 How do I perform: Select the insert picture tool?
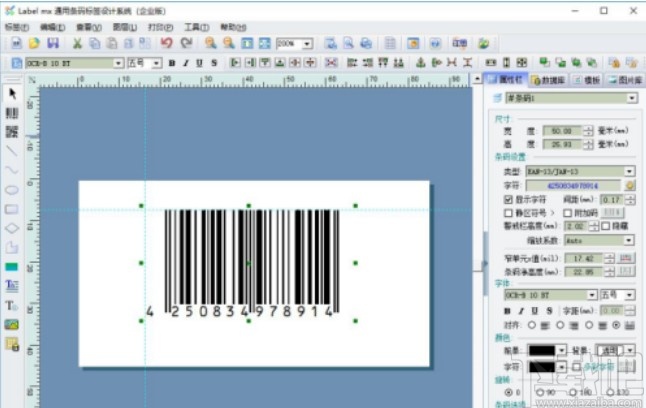click(x=12, y=325)
